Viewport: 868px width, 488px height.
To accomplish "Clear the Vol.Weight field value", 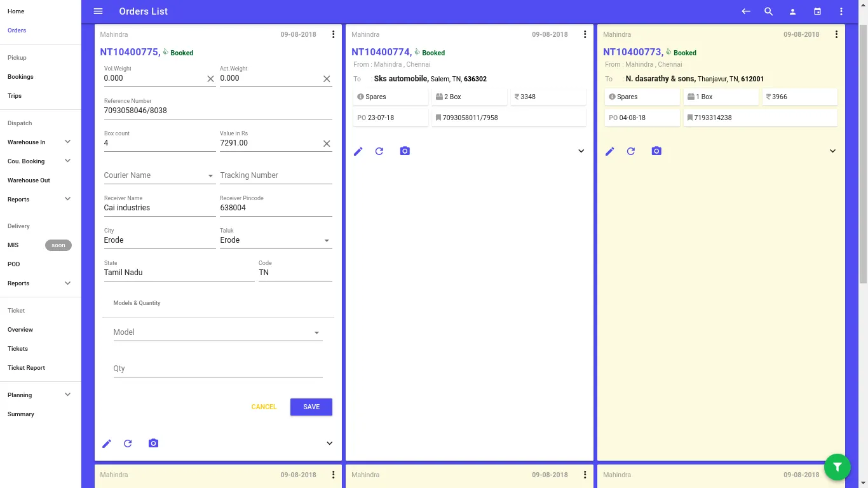I will click(210, 79).
